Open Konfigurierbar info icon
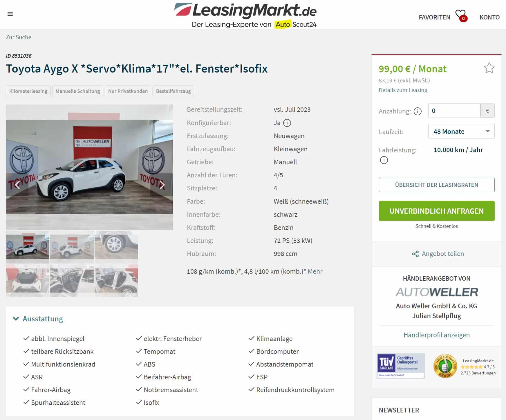The width and height of the screenshot is (506, 420). [287, 123]
